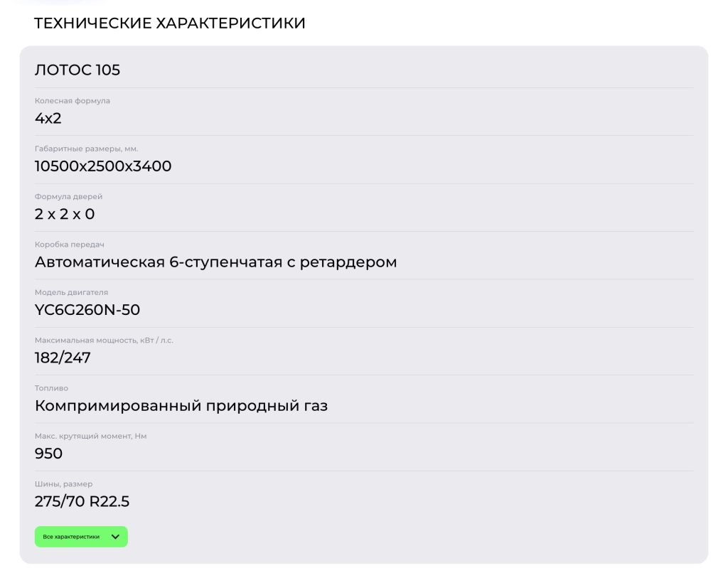Select the 275/70 R22.5 tire size
Viewport: 728px width, 568px height.
coord(82,501)
